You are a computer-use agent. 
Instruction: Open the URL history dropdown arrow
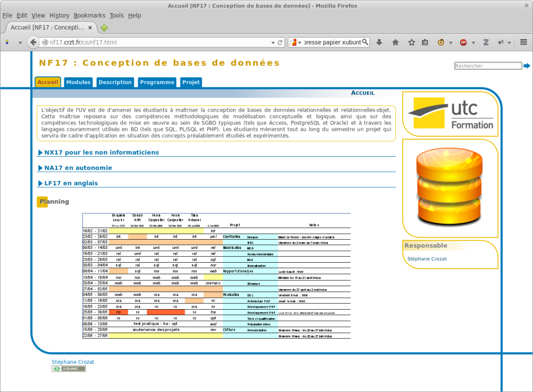pos(273,43)
